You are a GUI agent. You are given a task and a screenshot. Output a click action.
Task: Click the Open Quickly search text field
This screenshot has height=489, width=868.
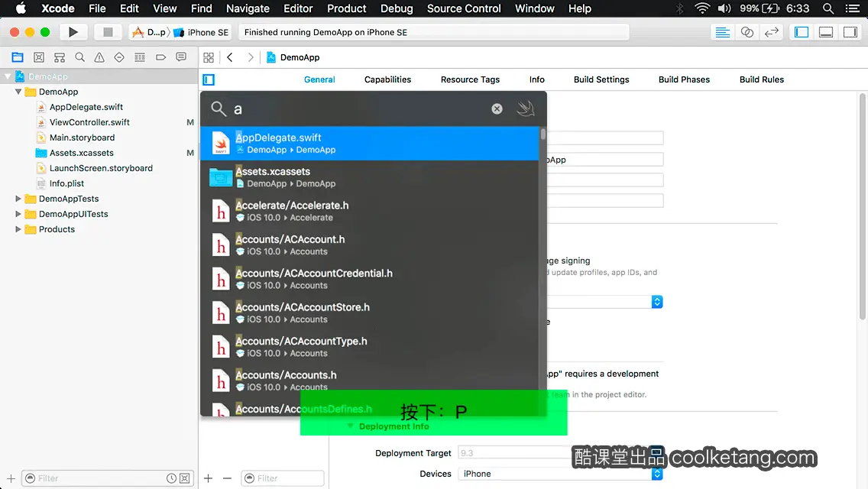[360, 109]
